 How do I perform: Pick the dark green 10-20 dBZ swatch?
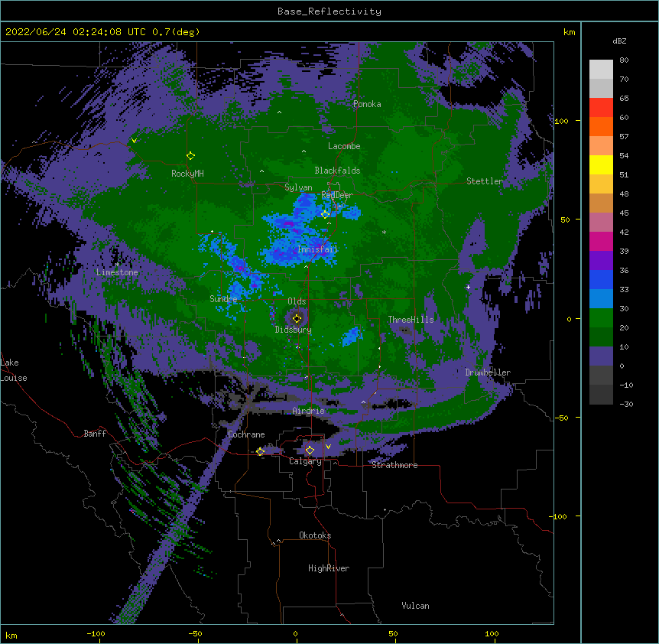coord(601,337)
